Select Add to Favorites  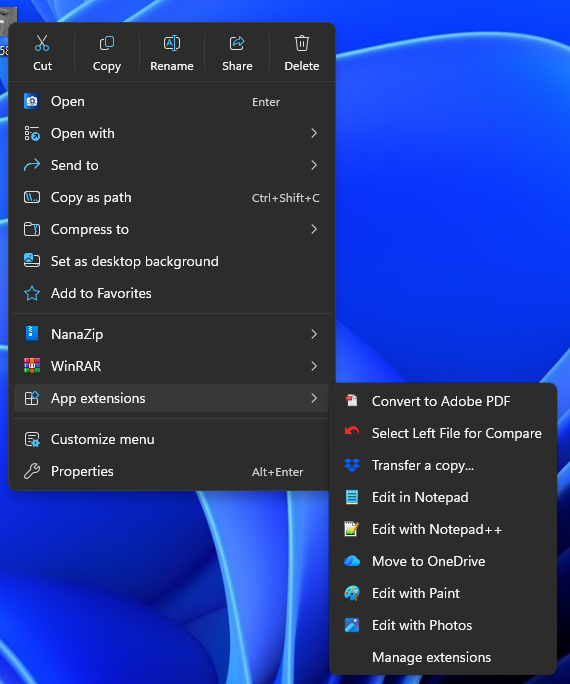[x=171, y=294]
